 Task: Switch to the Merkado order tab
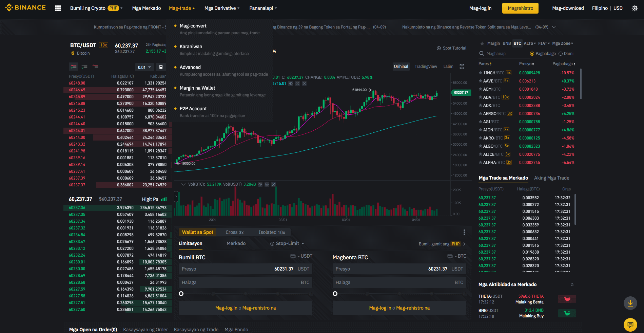[236, 243]
